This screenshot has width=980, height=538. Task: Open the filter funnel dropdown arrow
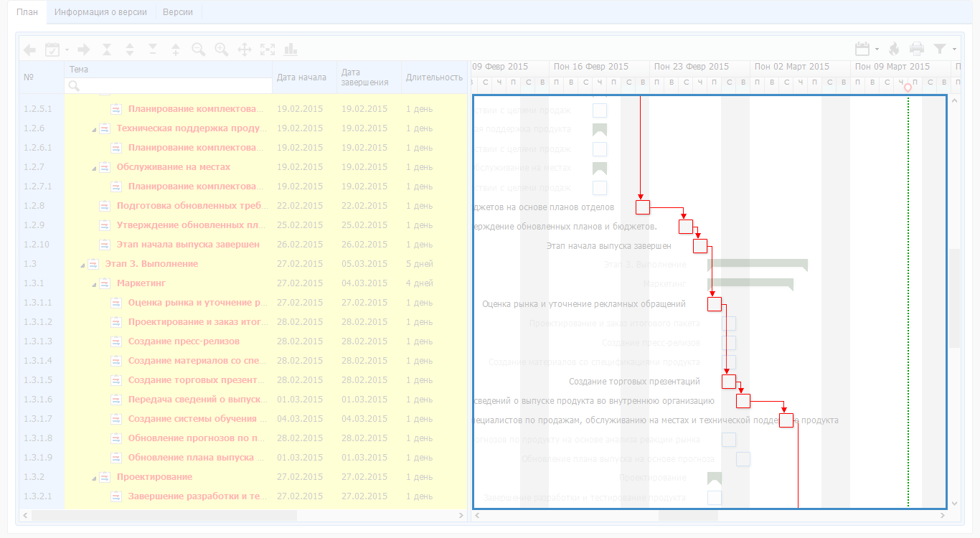(955, 49)
